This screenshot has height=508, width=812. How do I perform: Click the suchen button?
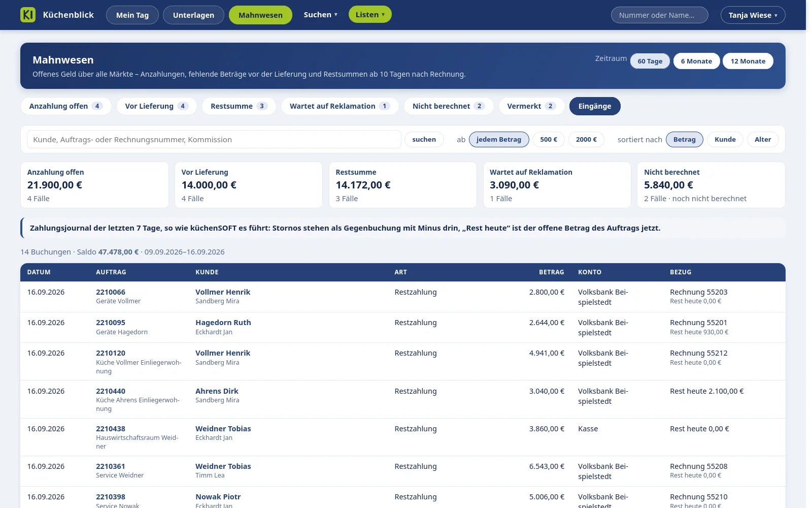(x=424, y=139)
